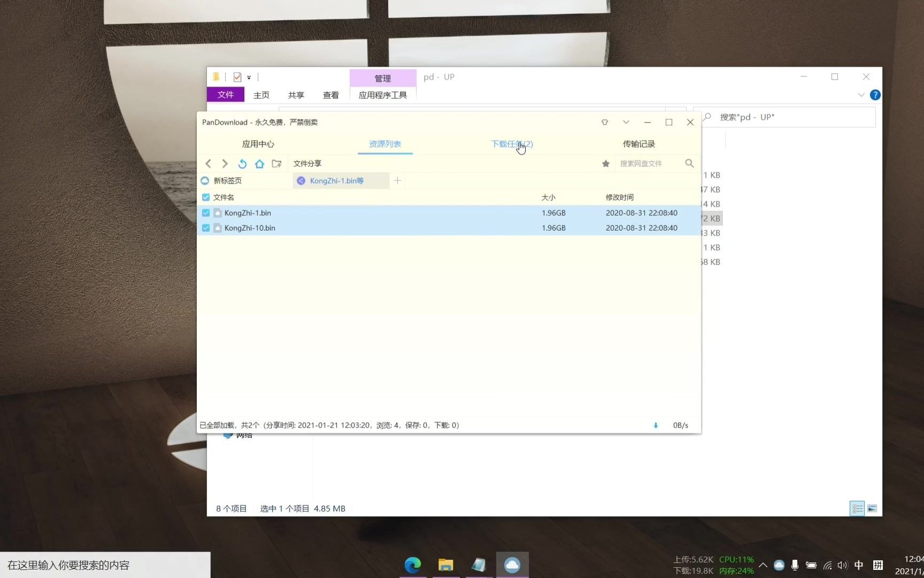Switch to 资源列表 tab

coord(385,144)
